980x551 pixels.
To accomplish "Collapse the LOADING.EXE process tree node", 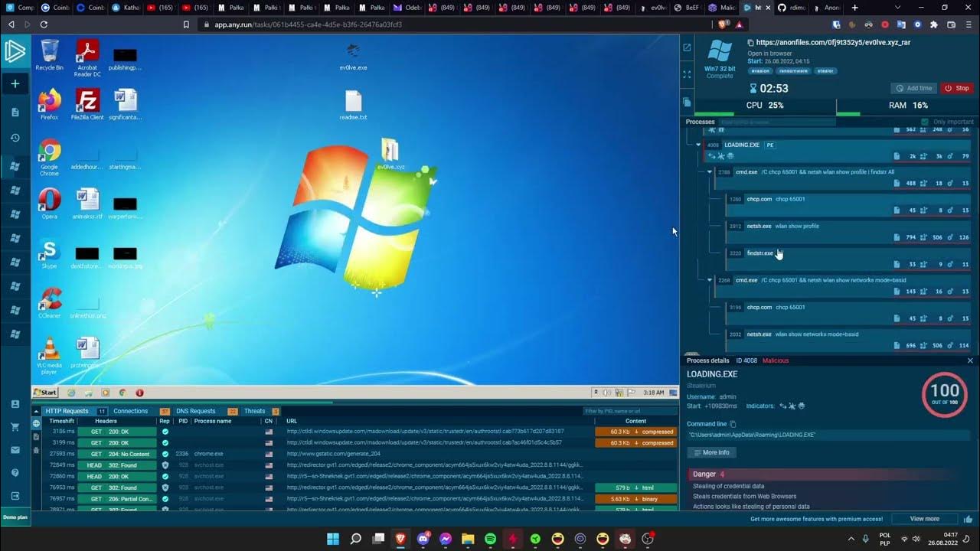I will 698,145.
